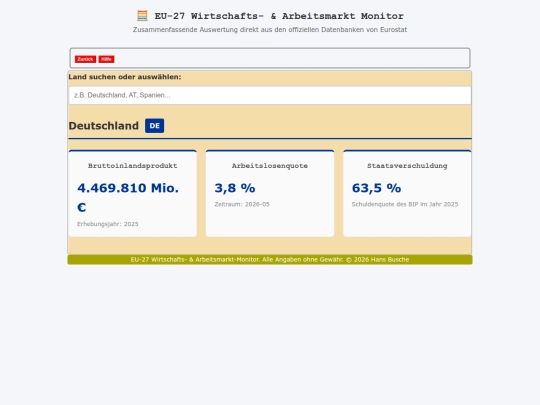540x405 pixels.
Task: Click the Zeitraum: 2026-05 note
Action: tap(242, 204)
